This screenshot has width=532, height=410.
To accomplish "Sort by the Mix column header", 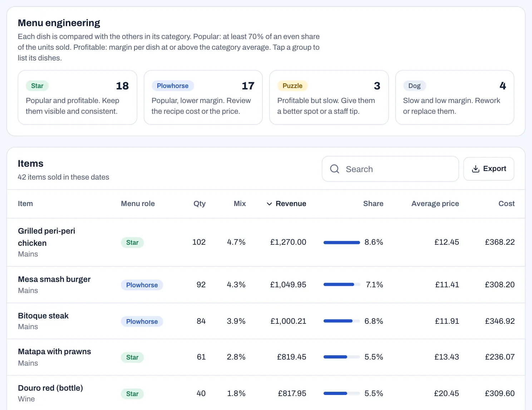I will point(240,204).
